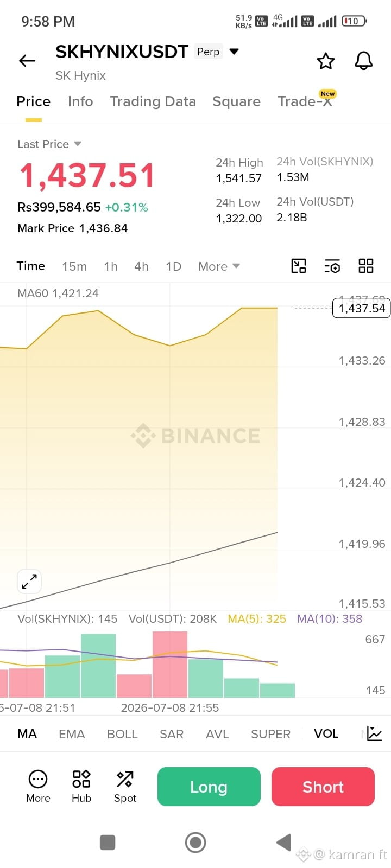Open the indicator chart icon beside VOL
This screenshot has height=868, width=391.
click(x=375, y=733)
